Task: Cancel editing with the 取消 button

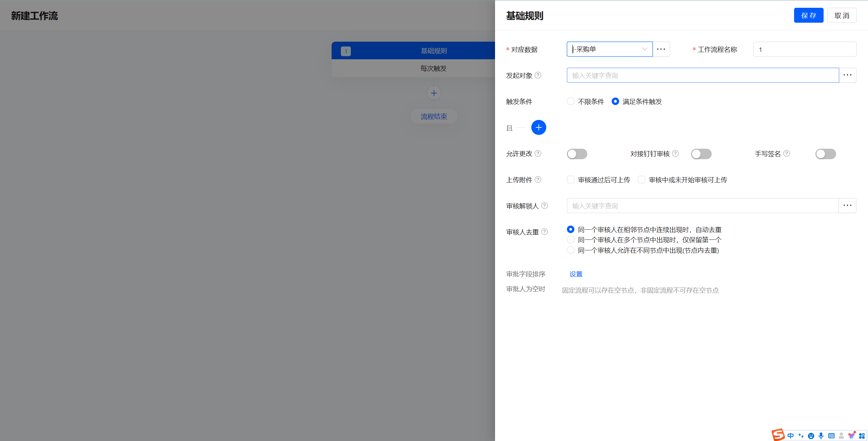Action: coord(842,15)
